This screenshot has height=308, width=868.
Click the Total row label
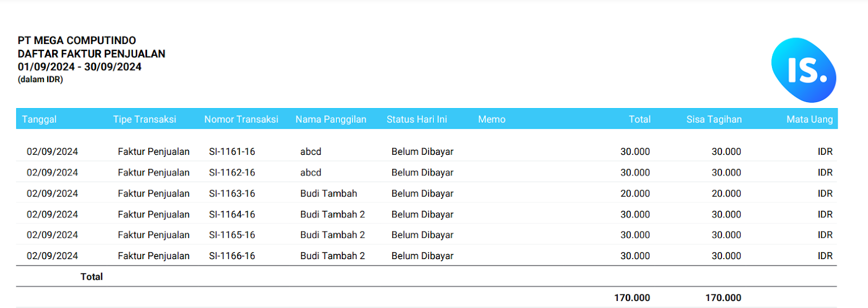(92, 276)
